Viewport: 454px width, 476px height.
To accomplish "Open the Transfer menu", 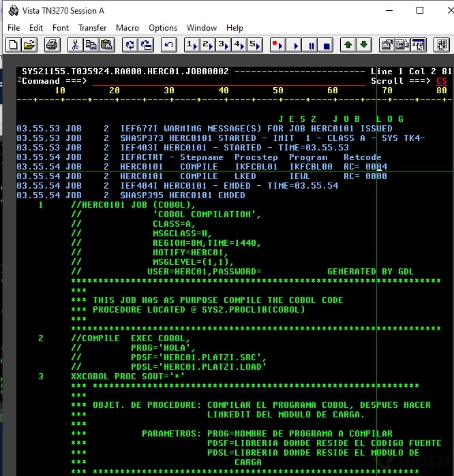I will coord(93,28).
